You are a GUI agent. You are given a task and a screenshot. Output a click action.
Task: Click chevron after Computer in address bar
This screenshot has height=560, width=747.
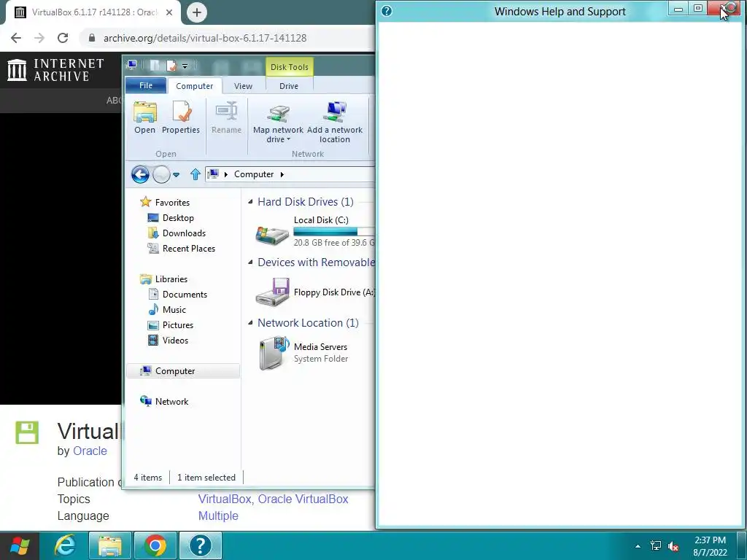point(282,174)
